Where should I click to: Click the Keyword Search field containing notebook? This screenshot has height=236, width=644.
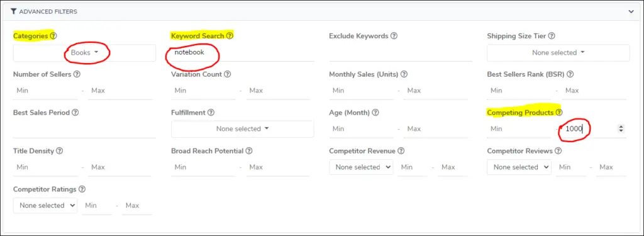[242, 53]
